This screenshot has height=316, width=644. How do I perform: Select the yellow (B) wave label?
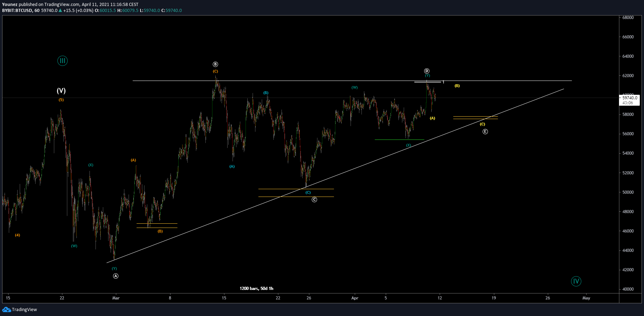[x=457, y=86]
